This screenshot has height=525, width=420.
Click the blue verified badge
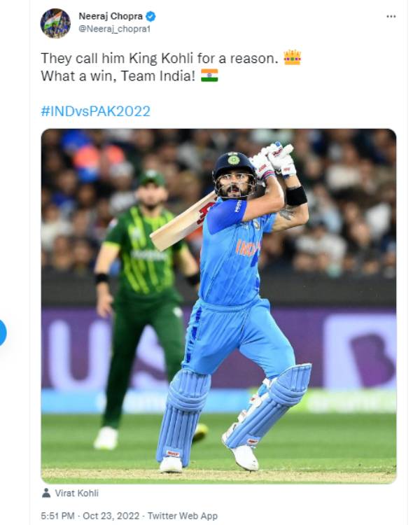click(x=151, y=16)
